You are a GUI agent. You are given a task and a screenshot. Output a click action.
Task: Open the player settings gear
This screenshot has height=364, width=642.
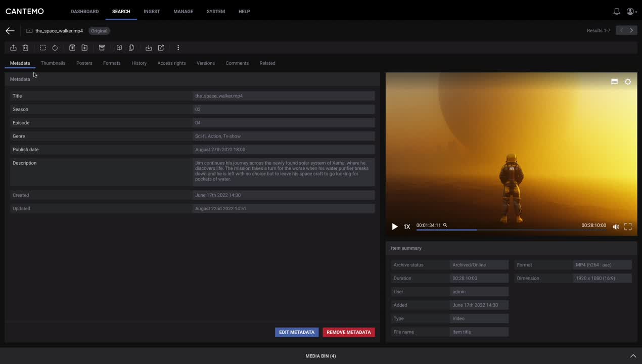(x=628, y=81)
